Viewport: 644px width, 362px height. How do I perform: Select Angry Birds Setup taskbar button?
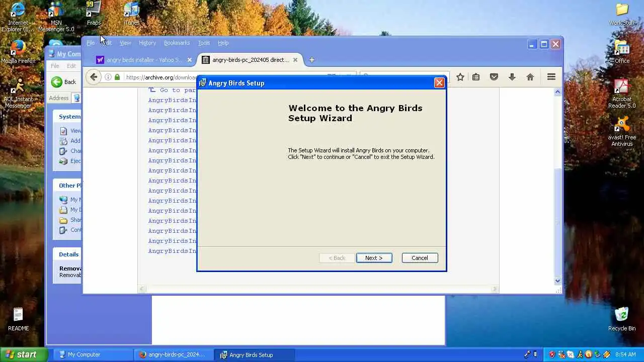(255, 354)
